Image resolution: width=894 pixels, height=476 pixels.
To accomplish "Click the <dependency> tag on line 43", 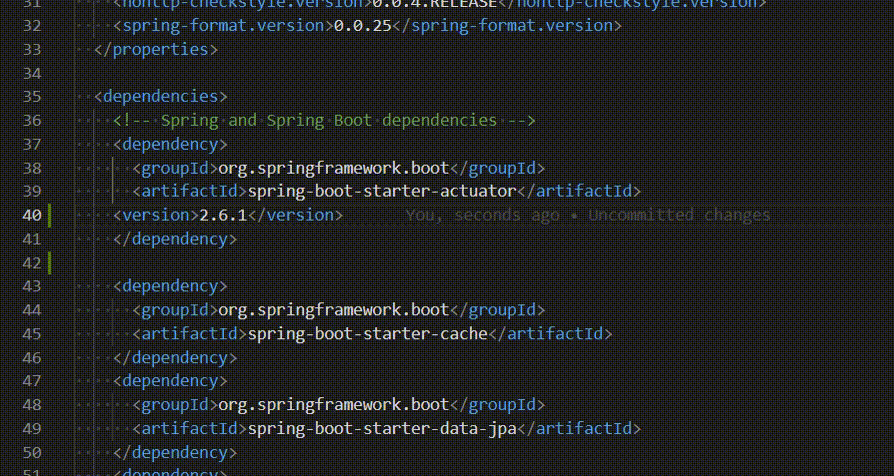I will pos(170,286).
